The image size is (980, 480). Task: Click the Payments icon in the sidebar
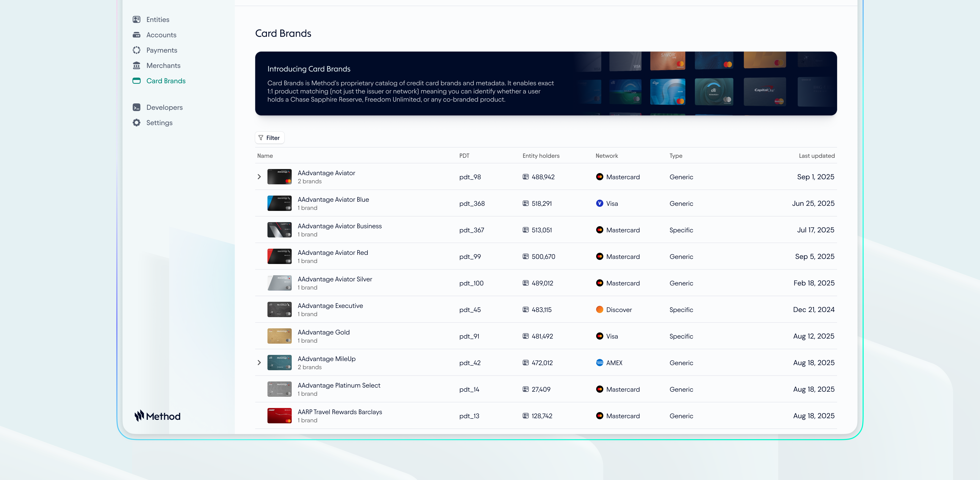(137, 50)
